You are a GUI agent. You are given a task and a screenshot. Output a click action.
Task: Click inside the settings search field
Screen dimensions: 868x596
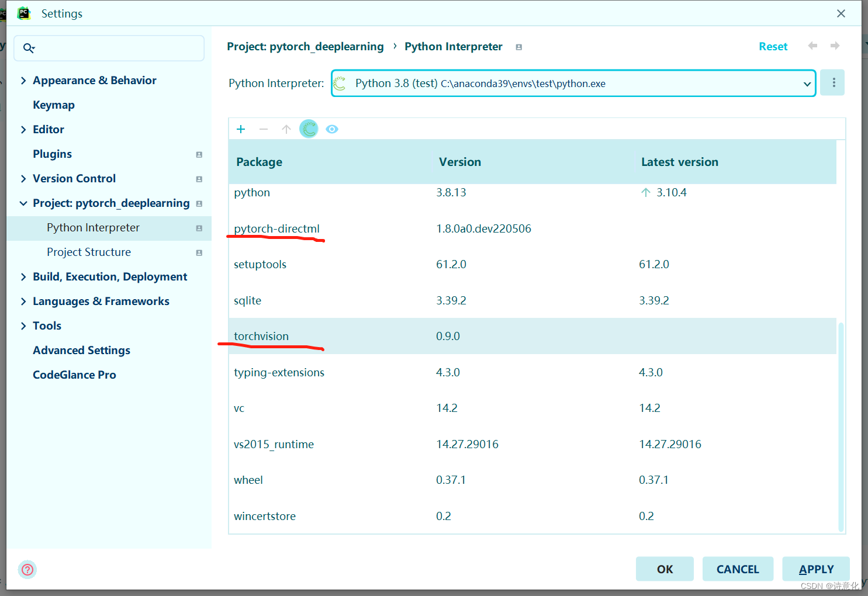pos(109,48)
